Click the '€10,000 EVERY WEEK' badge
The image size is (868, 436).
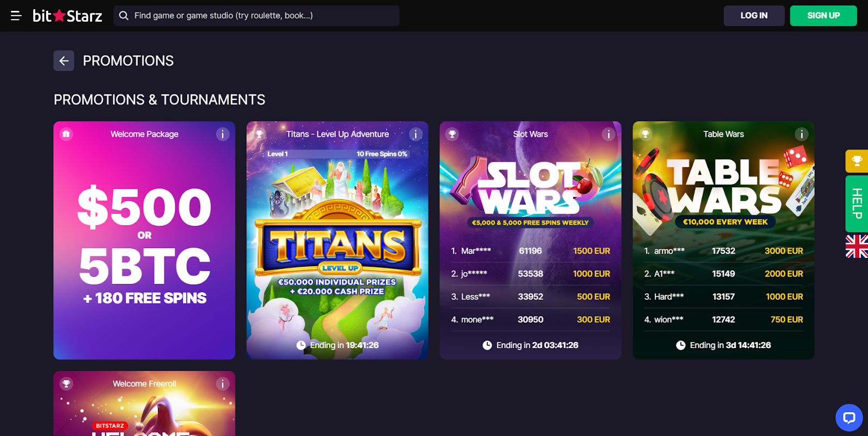(725, 222)
